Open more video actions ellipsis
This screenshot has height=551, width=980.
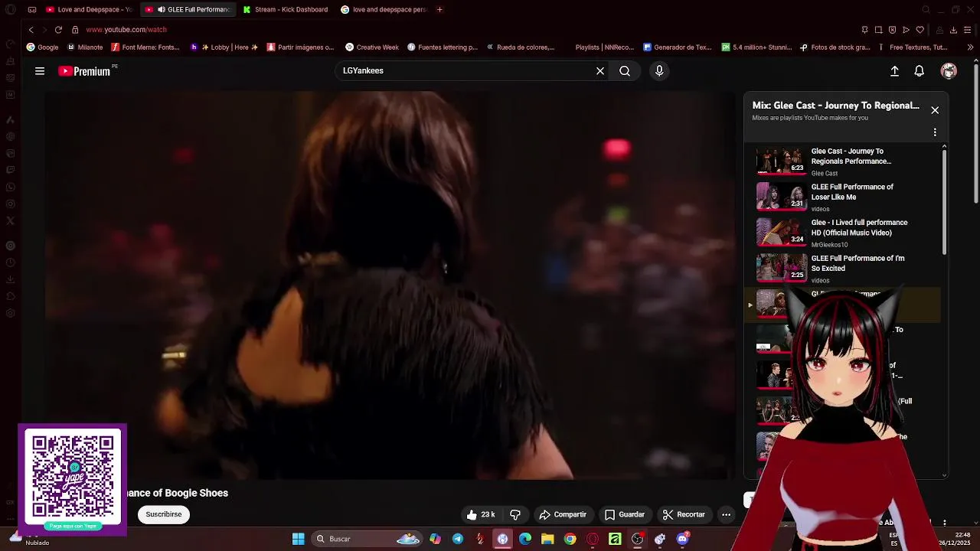(726, 515)
